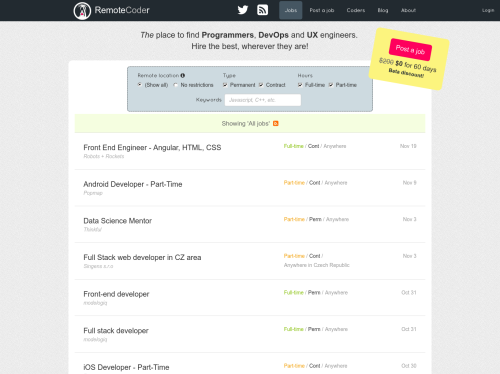Open 'Android Developer - Part-Time' job
This screenshot has width=500, height=374.
[133, 184]
